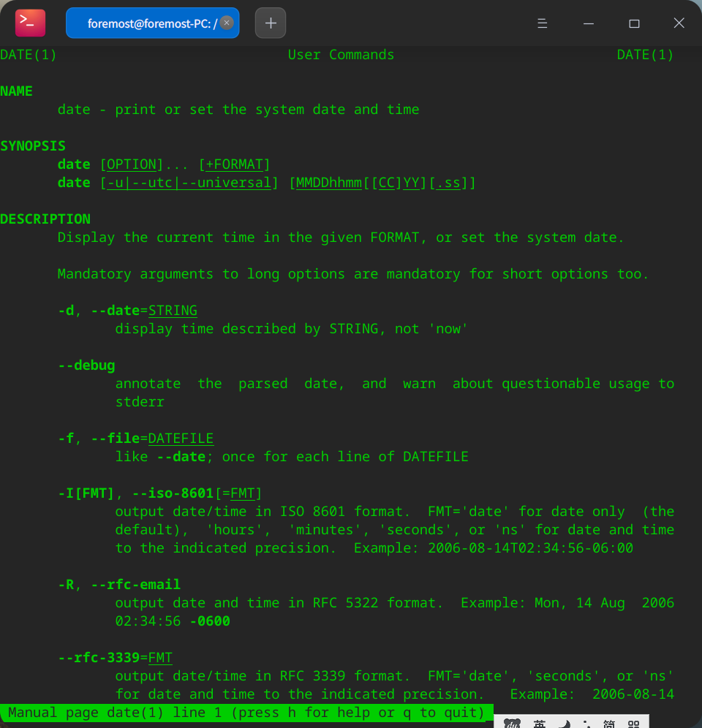Open the soft keyboard grid icon in the IME bar
Viewport: 702px width, 728px height.
tap(633, 724)
